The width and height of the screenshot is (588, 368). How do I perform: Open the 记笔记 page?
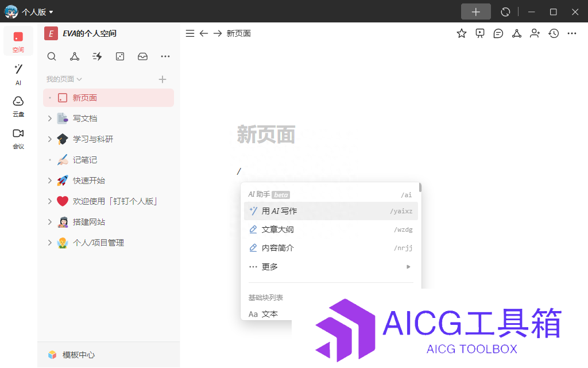85,160
